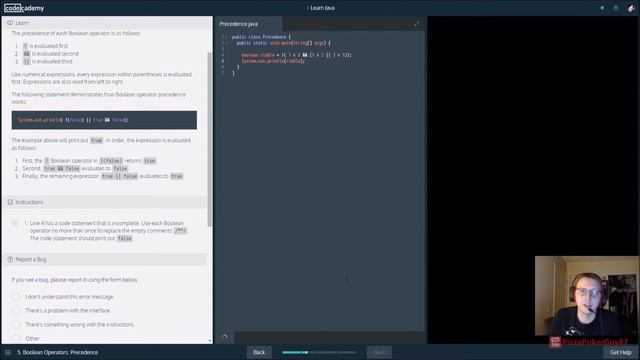Open the user profile avatar

click(631, 8)
